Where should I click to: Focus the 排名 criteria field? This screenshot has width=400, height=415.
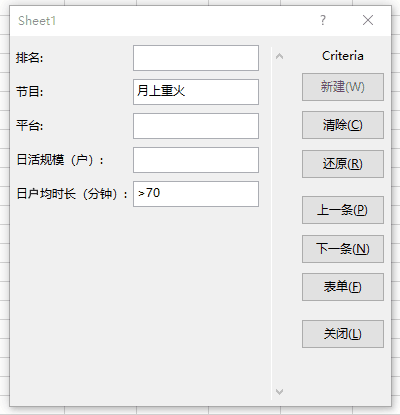(x=196, y=58)
